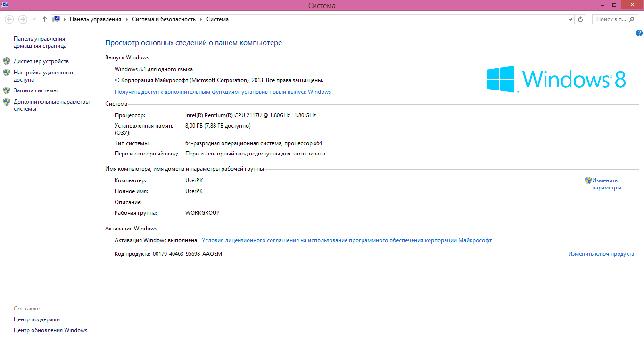Expand the address bar history dropdown
The height and width of the screenshot is (343, 644).
(570, 19)
